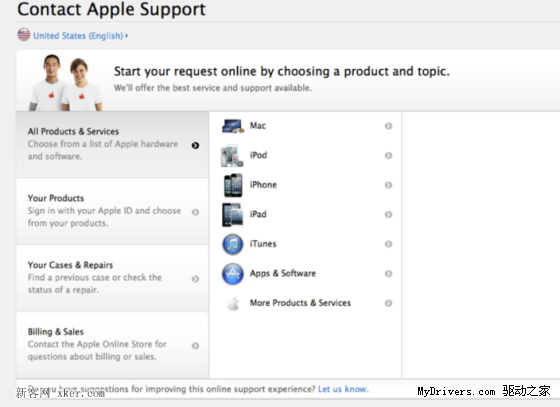Click 'We'll offer the best service' subtitle
The height and width of the screenshot is (407, 560).
213,88
